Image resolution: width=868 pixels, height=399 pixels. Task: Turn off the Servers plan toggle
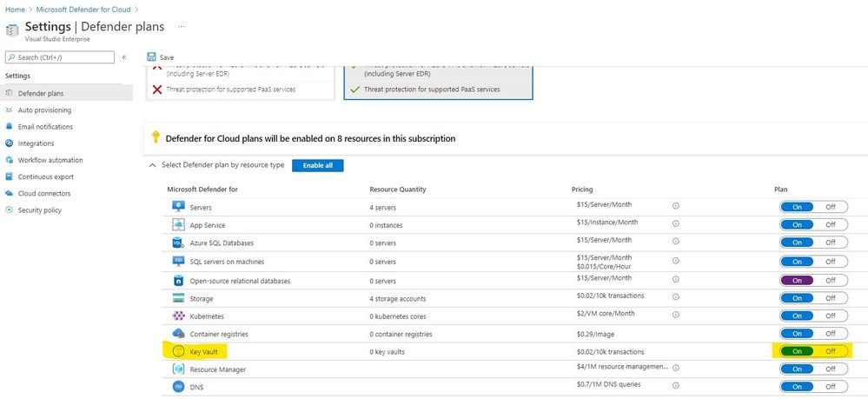[831, 207]
